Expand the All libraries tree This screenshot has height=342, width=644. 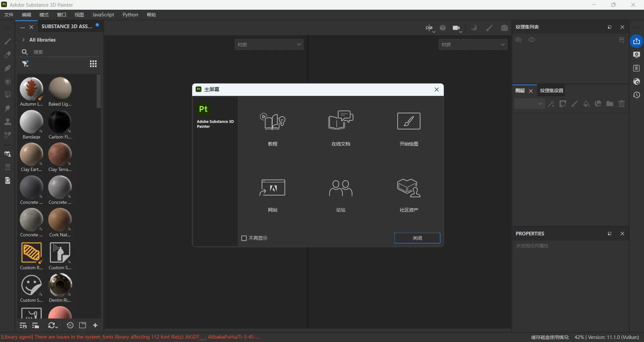click(x=23, y=40)
